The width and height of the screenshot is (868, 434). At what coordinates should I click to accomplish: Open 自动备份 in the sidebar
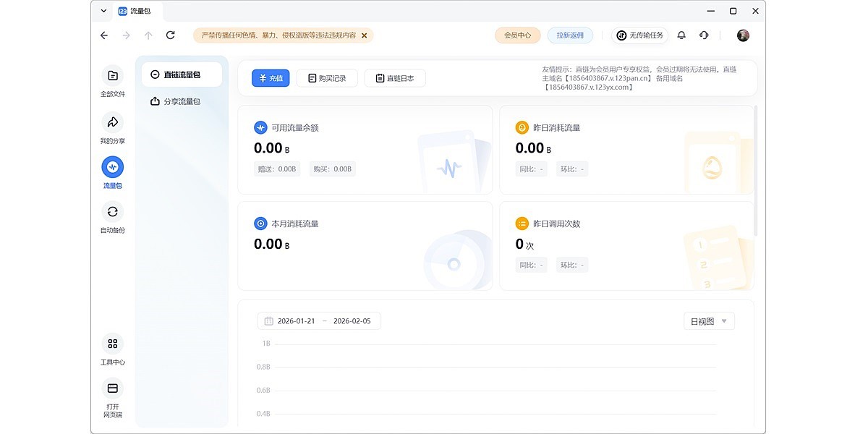112,212
